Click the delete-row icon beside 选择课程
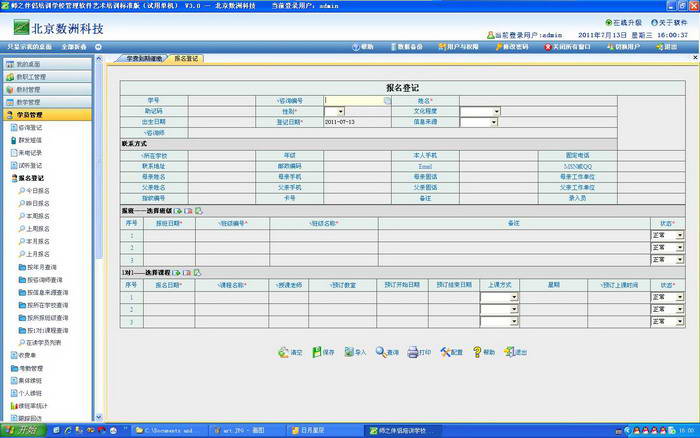This screenshot has height=438, width=700. 187,272
